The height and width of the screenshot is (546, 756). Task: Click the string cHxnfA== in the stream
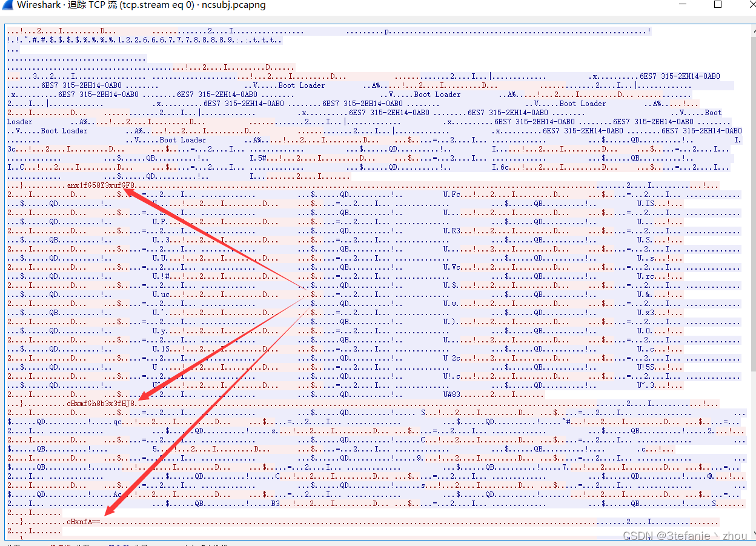[x=84, y=522]
